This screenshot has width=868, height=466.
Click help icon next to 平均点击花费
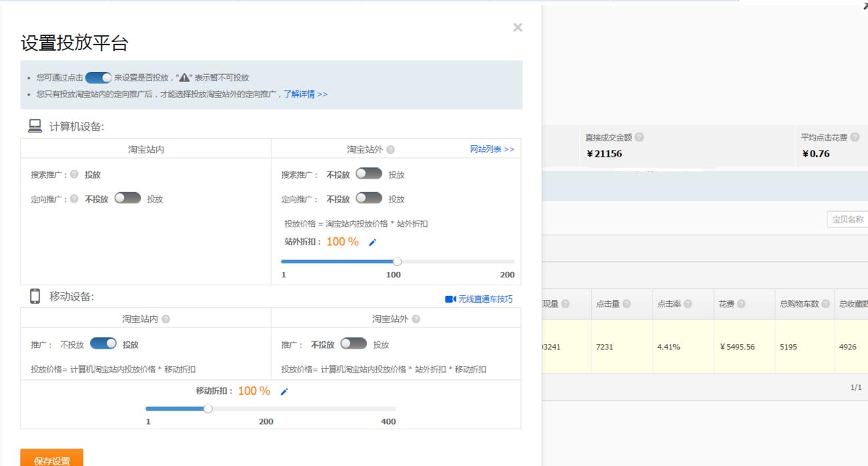click(x=855, y=137)
